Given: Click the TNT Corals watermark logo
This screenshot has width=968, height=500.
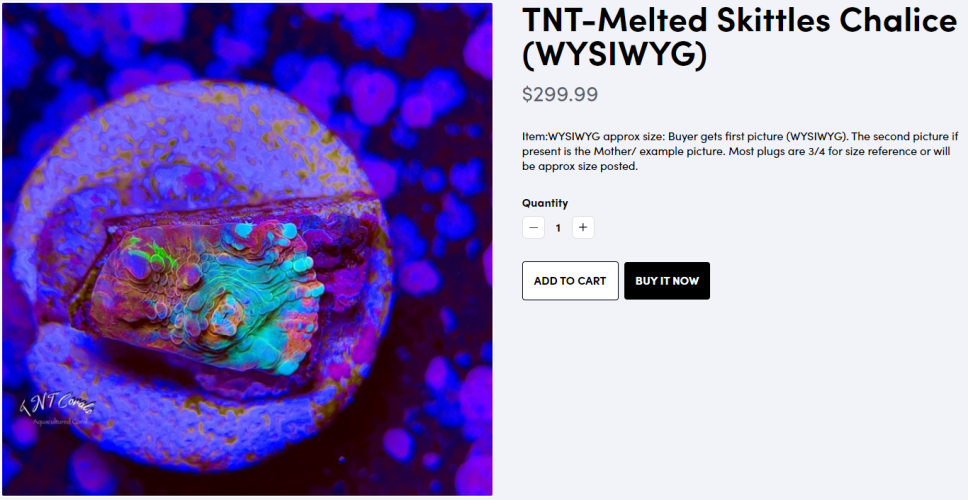Looking at the screenshot, I should click(x=57, y=406).
